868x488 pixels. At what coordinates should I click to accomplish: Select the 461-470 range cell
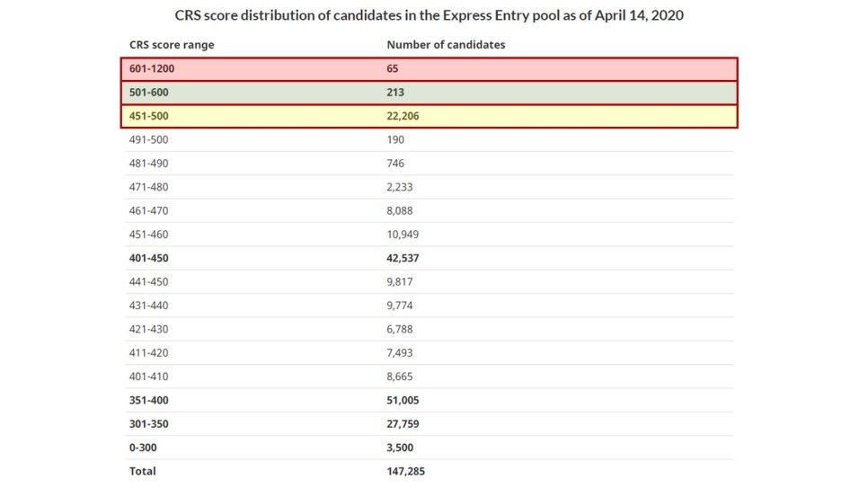pyautogui.click(x=148, y=211)
